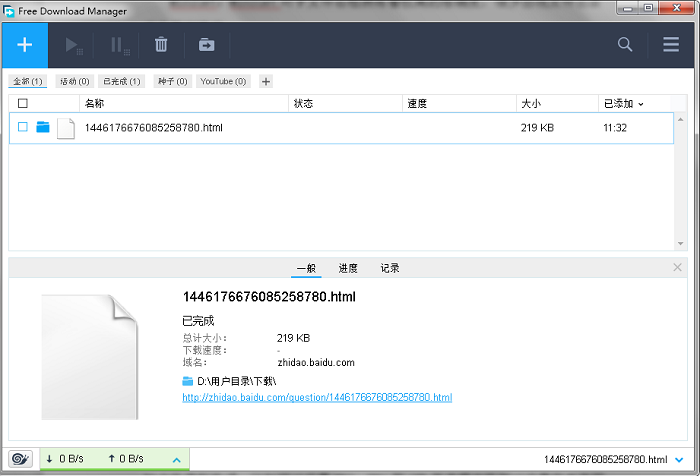
Task: Select the 全部 (1) filter tab
Action: 28,81
